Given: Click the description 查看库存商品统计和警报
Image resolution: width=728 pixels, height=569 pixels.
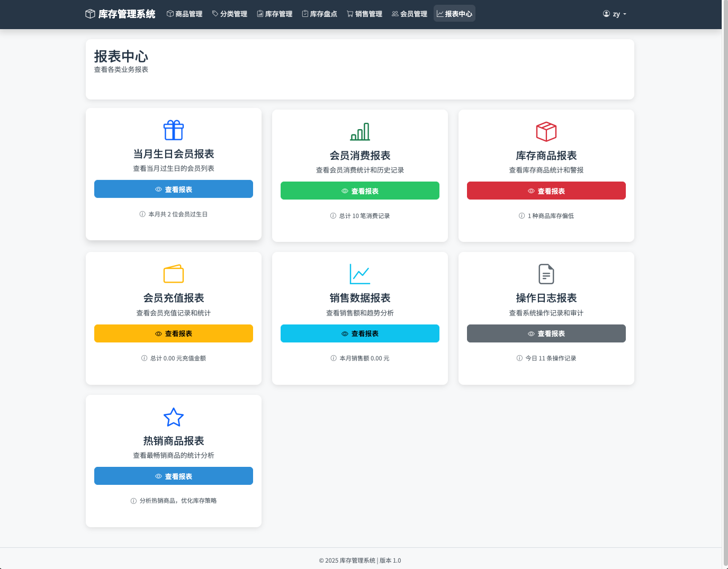Looking at the screenshot, I should tap(546, 170).
